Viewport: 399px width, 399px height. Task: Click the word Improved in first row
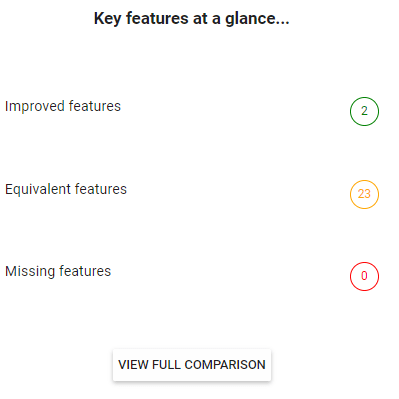(x=35, y=107)
